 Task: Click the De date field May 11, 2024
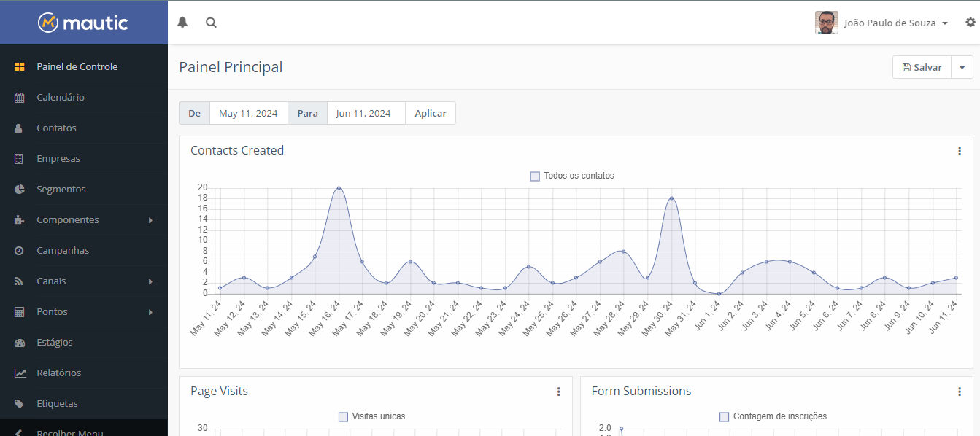[248, 114]
